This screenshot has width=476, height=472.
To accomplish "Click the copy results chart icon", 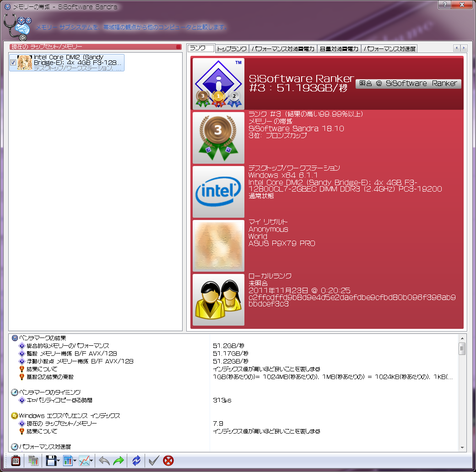I will tap(33, 461).
